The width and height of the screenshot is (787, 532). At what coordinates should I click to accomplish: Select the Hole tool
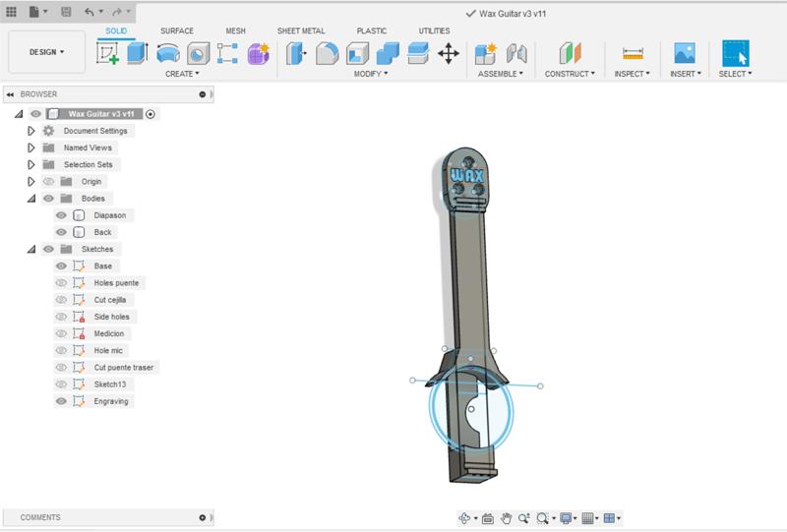tap(199, 53)
